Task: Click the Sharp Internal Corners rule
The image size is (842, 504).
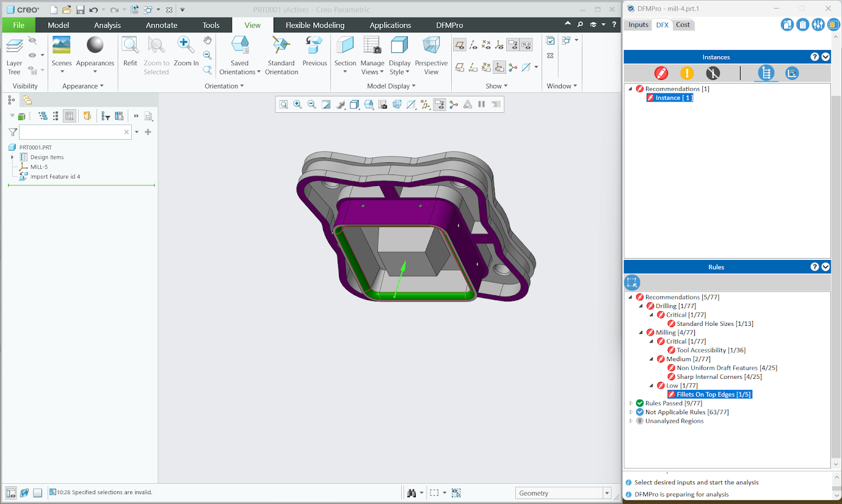Action: pyautogui.click(x=719, y=377)
